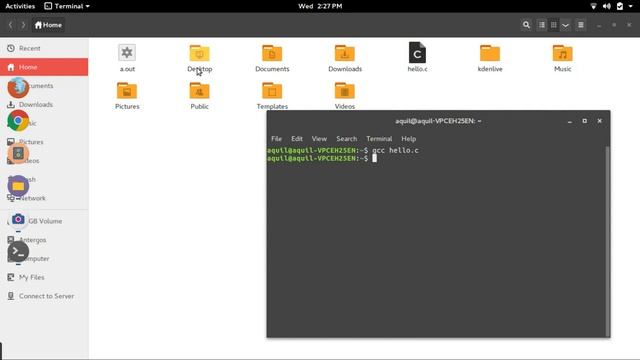Image resolution: width=640 pixels, height=360 pixels.
Task: Open the clock calendar at Wed 2:27 PM
Action: pos(320,6)
